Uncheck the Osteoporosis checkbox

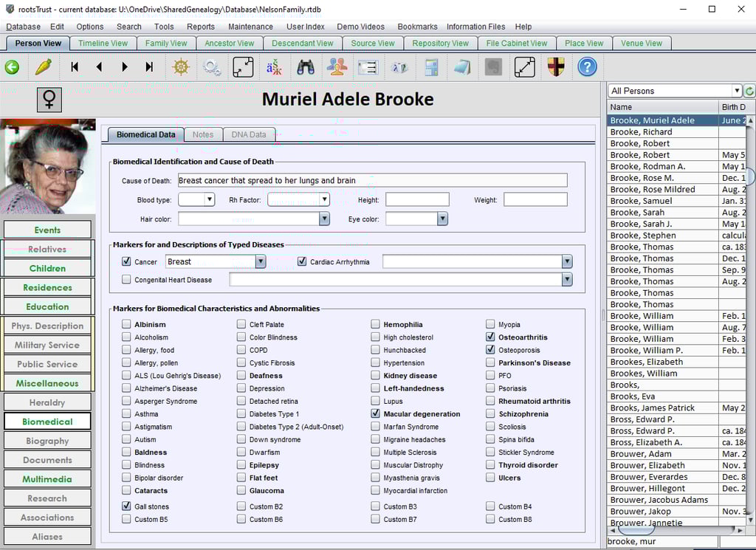[x=490, y=349]
